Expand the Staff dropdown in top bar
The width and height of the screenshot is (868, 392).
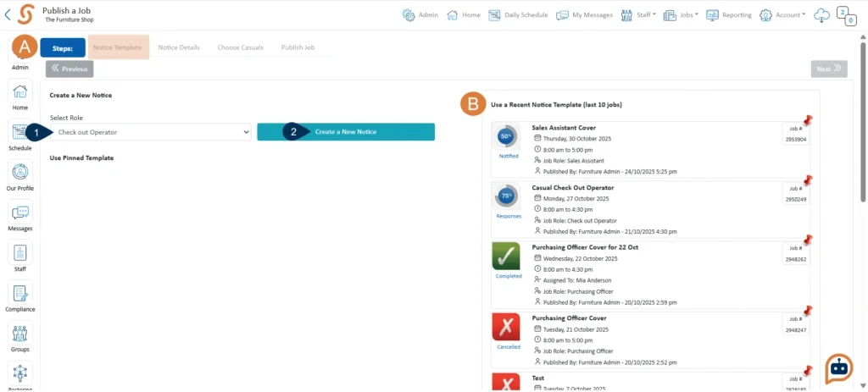tap(638, 15)
